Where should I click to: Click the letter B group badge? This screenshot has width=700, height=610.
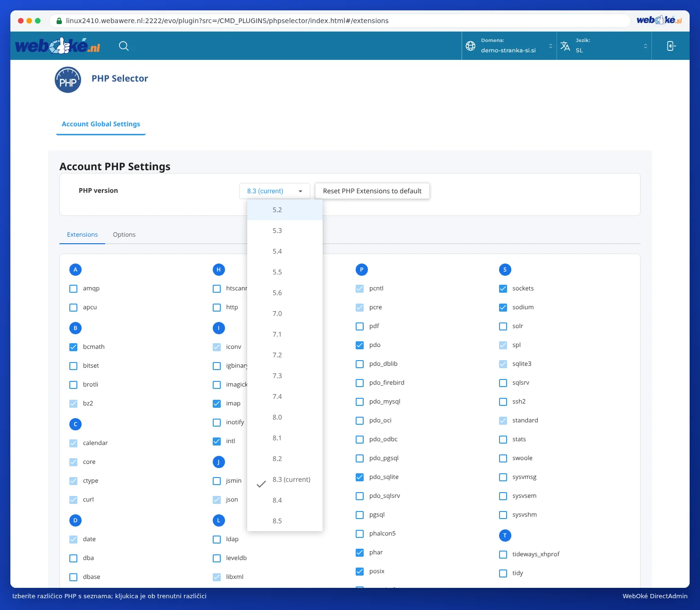(x=75, y=328)
